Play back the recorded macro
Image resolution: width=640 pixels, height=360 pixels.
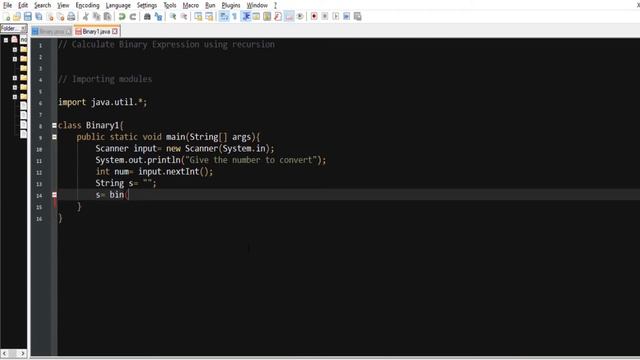(x=336, y=16)
